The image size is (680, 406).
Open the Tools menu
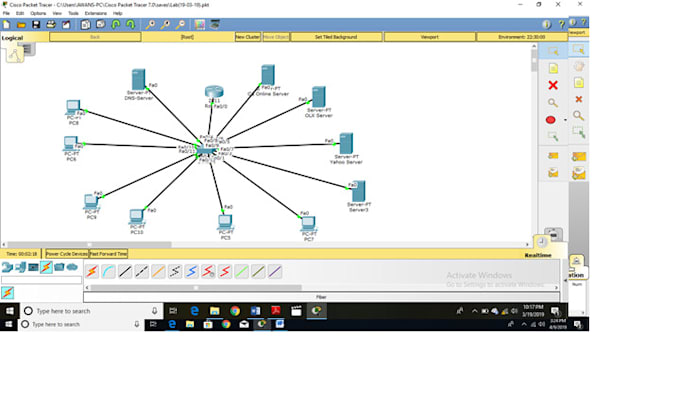tap(73, 13)
